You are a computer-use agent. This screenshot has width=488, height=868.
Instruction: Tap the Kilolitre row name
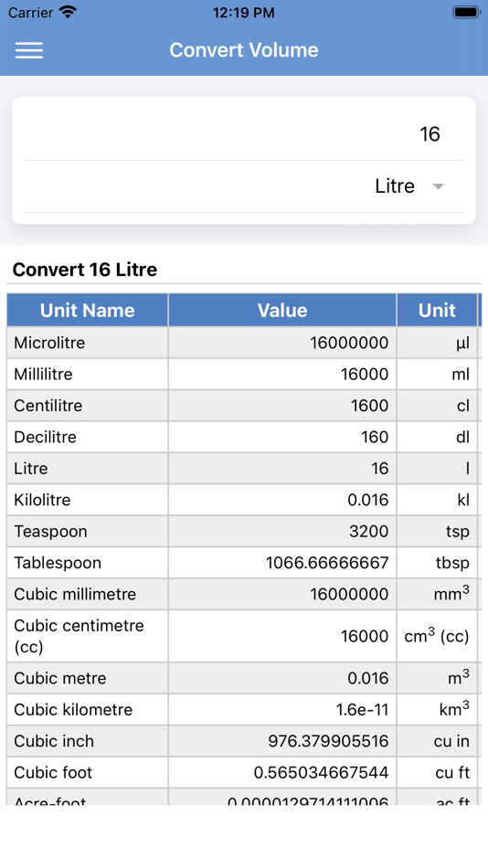[42, 500]
